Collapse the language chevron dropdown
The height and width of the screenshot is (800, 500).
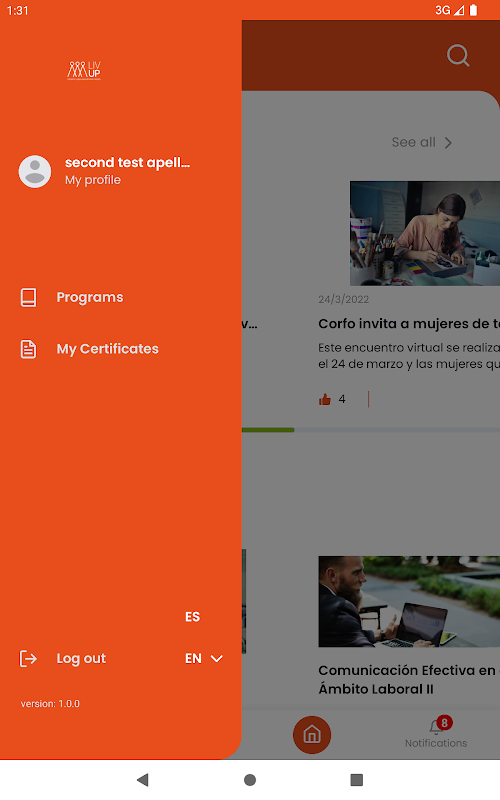point(217,659)
